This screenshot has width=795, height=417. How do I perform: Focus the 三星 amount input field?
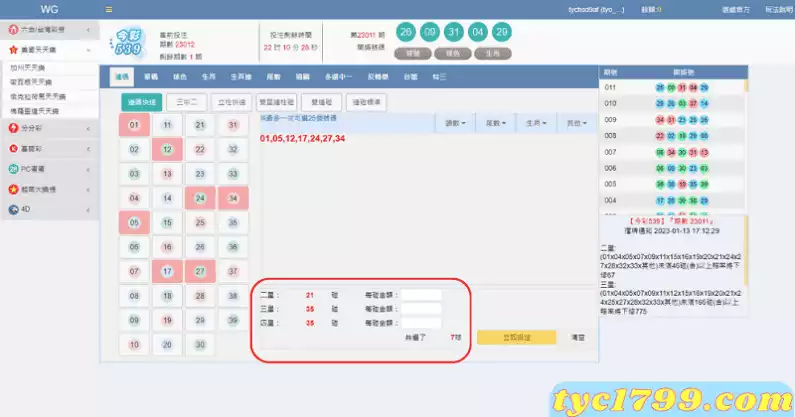pos(421,309)
